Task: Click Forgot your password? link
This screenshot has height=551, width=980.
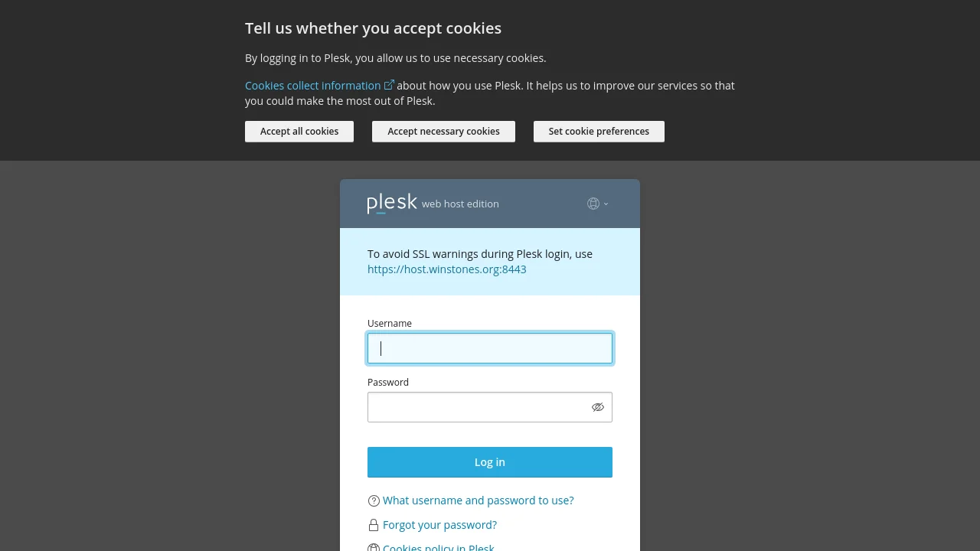Action: pos(439,525)
